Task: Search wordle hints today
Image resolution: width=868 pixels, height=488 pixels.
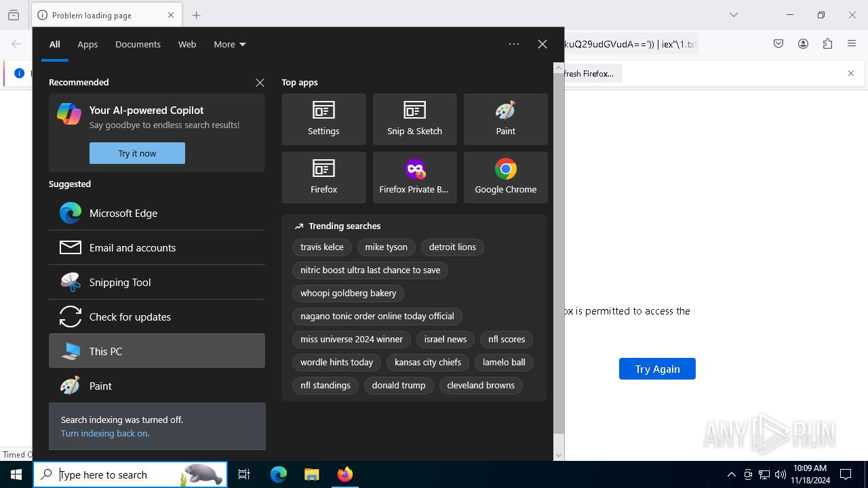Action: click(337, 363)
